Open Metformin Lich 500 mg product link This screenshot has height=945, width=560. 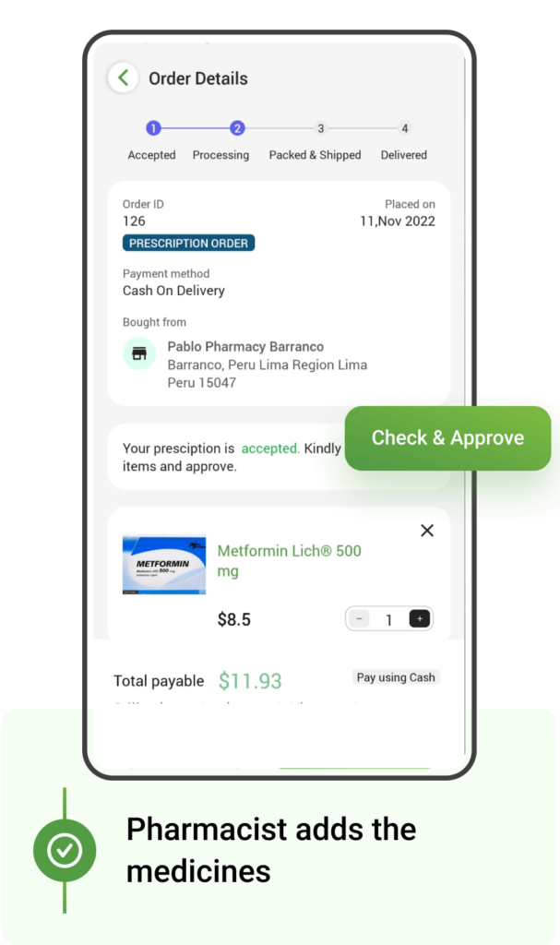pos(290,560)
